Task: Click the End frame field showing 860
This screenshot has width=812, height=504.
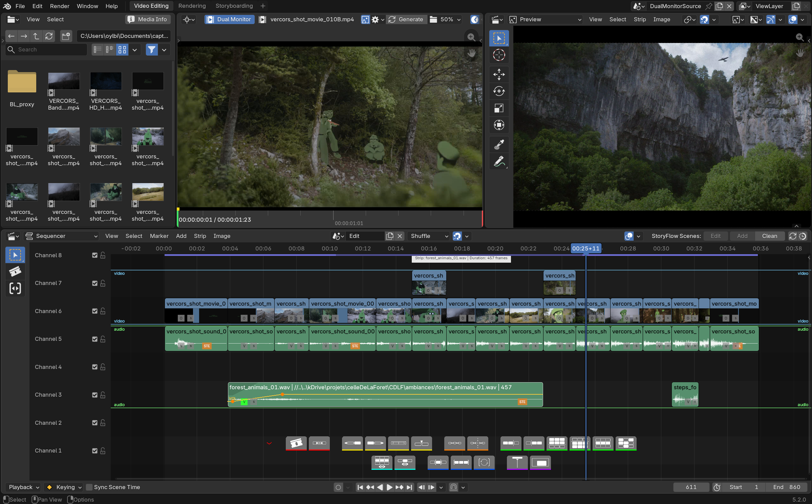Action: coord(786,487)
